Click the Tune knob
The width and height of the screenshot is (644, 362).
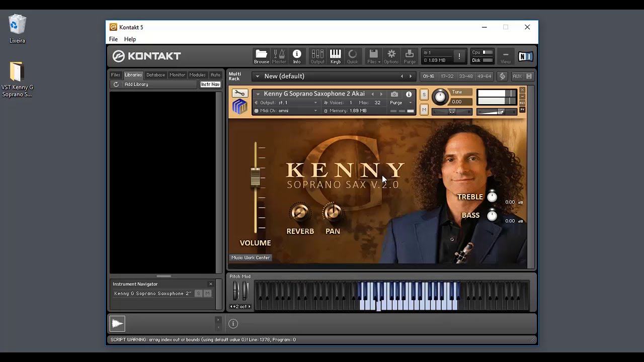coord(440,97)
